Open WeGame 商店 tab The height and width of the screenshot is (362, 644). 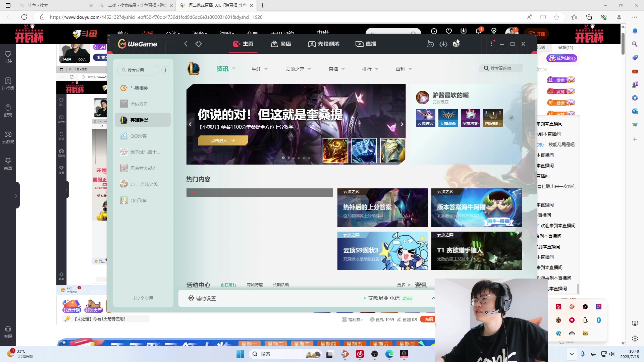pos(281,44)
